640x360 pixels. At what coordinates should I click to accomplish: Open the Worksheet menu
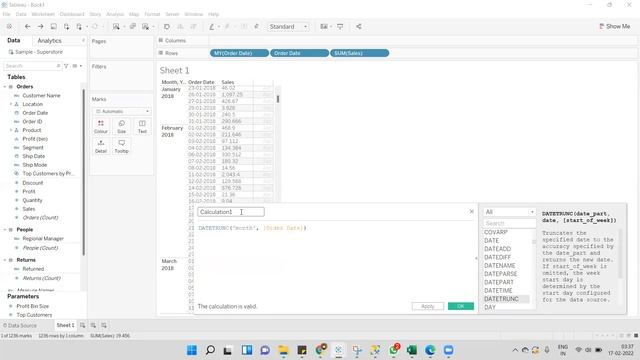43,14
